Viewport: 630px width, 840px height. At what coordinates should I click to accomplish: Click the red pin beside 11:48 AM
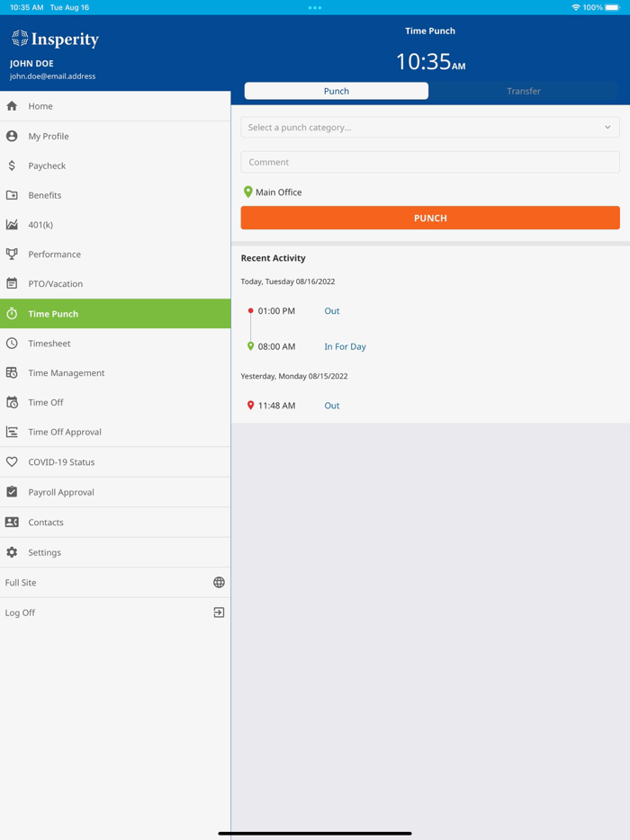pyautogui.click(x=250, y=406)
